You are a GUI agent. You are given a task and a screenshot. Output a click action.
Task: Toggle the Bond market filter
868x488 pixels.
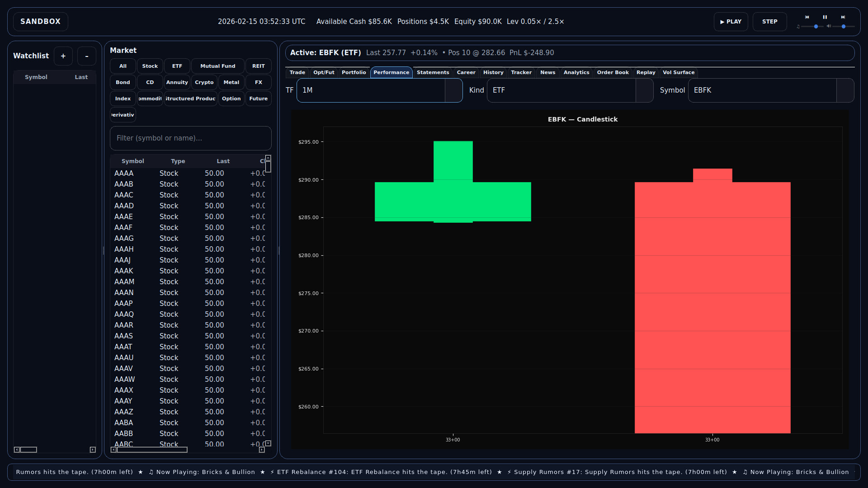click(122, 82)
